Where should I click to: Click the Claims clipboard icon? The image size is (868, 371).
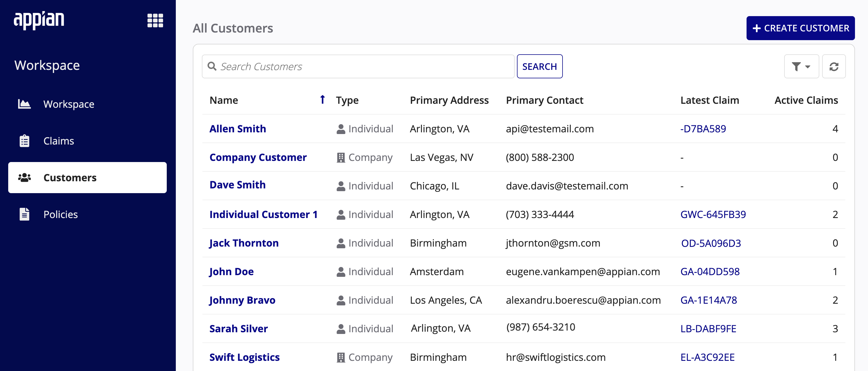[x=24, y=141]
